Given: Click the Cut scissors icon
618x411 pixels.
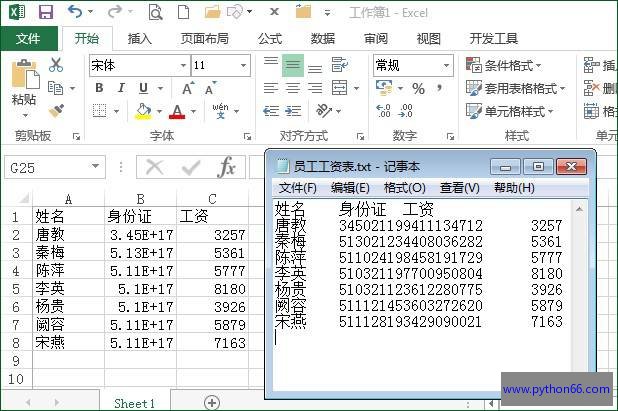Looking at the screenshot, I should (x=56, y=65).
